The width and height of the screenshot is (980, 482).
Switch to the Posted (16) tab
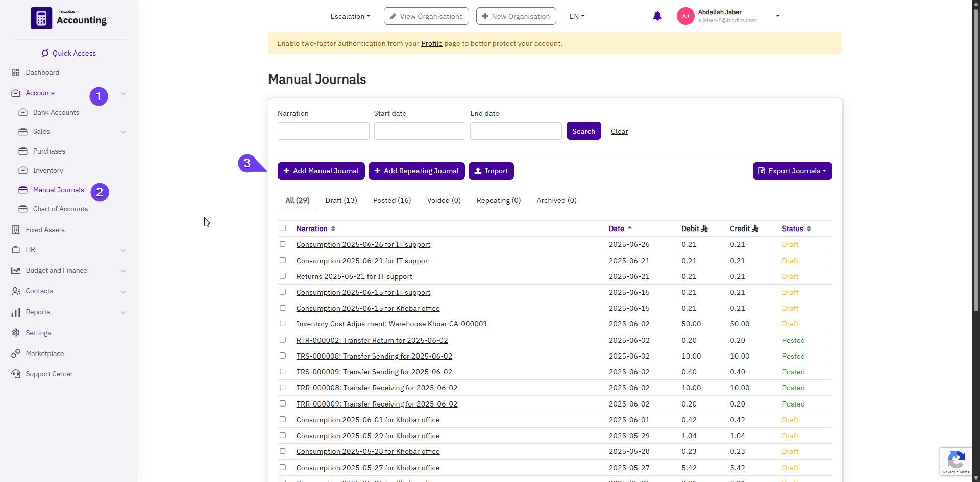point(392,200)
